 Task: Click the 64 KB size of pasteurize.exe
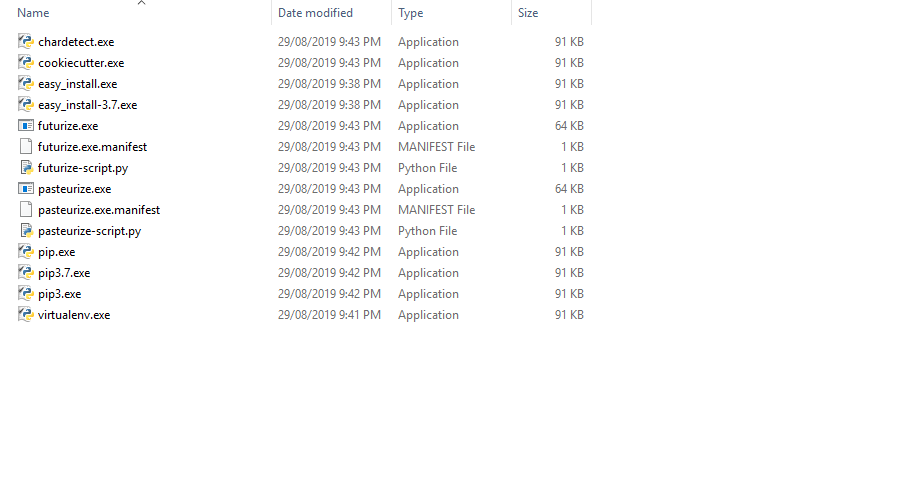click(x=569, y=189)
